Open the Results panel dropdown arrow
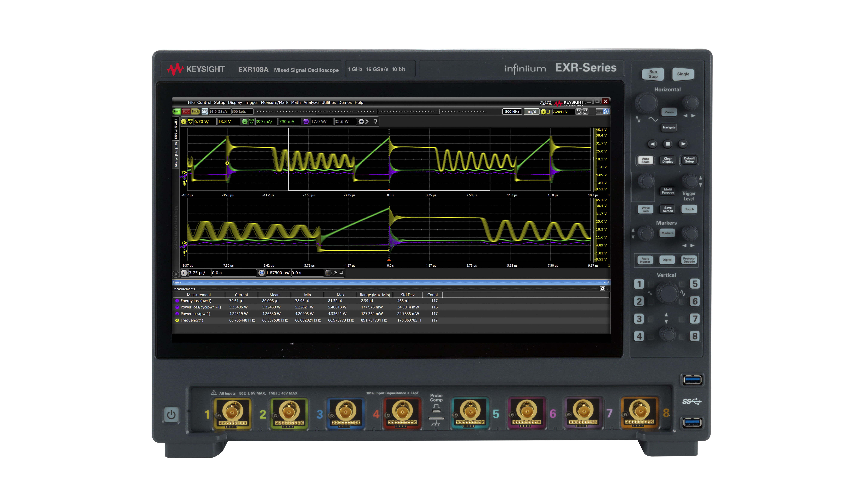Screen dimensions: 868x488 coord(605,283)
